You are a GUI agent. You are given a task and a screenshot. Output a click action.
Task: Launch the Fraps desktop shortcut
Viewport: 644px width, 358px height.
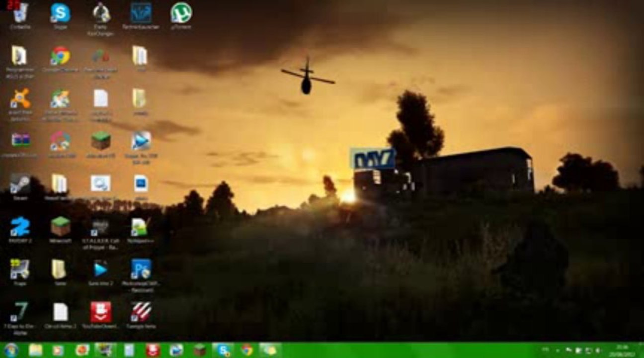[x=20, y=269]
